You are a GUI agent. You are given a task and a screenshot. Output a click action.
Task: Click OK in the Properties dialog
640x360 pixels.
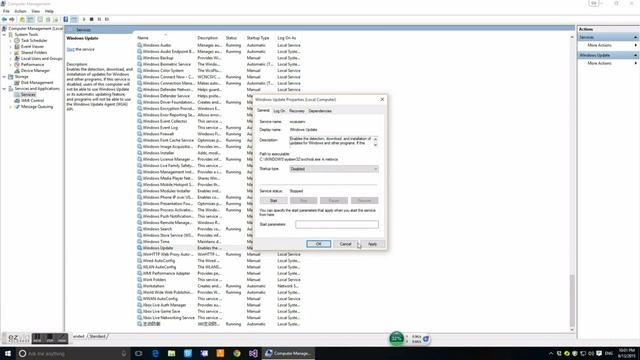[x=318, y=244]
